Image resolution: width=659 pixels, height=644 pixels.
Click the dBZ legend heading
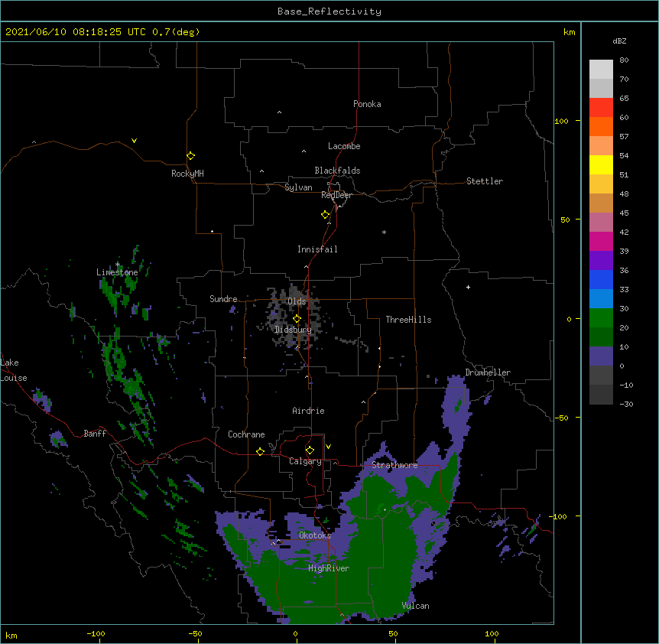tap(619, 41)
